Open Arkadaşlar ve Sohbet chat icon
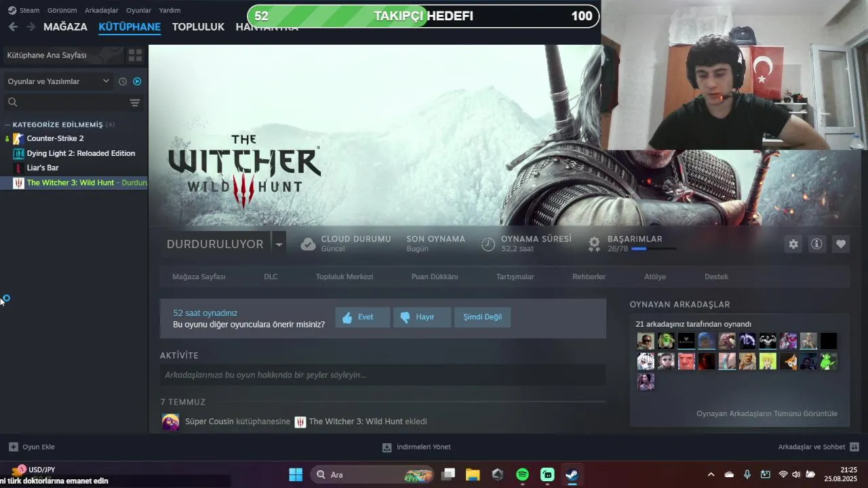Screen dimensions: 868x488 pos(854,447)
